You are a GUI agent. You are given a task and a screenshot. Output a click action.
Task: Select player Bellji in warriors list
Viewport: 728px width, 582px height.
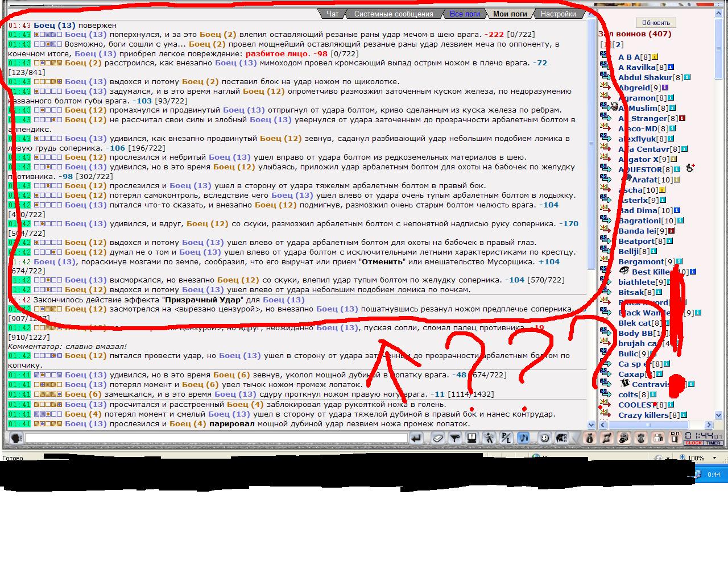(x=628, y=251)
